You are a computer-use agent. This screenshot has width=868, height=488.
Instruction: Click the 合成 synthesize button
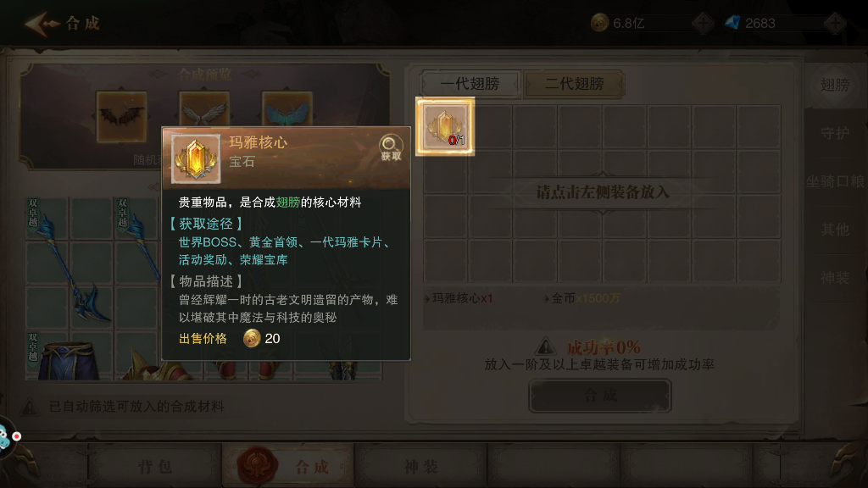point(600,396)
